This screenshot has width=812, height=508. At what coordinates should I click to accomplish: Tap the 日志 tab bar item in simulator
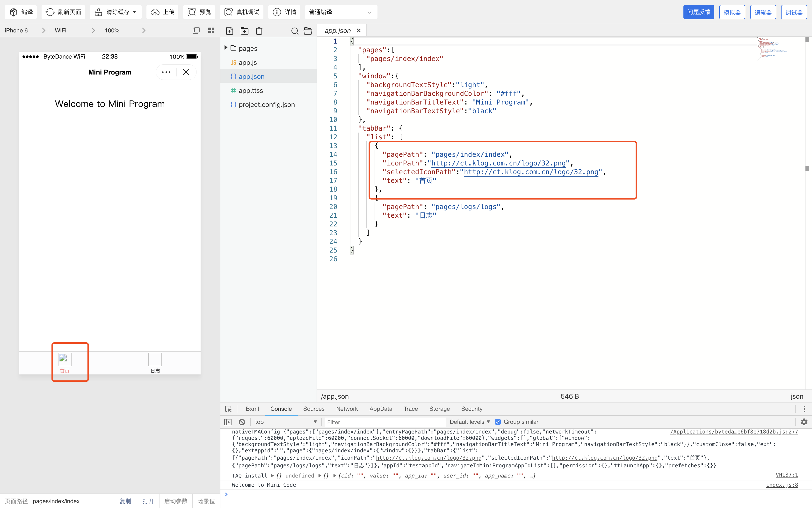[155, 363]
